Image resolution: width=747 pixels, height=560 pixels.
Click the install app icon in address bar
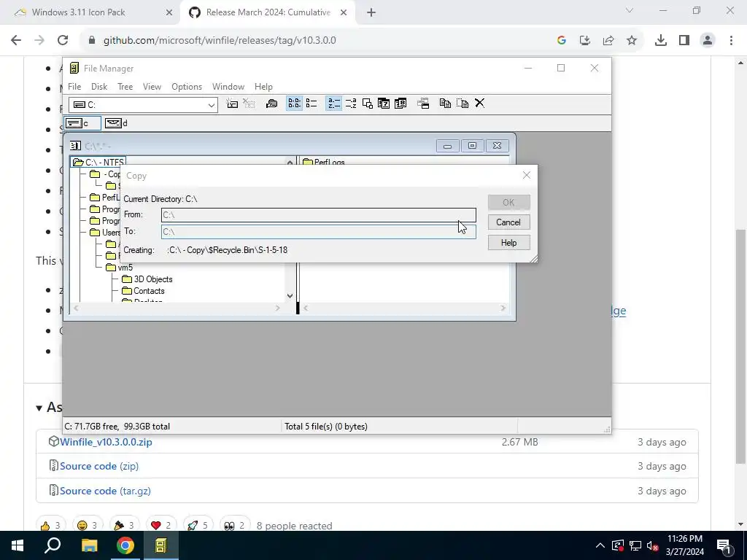pyautogui.click(x=584, y=41)
